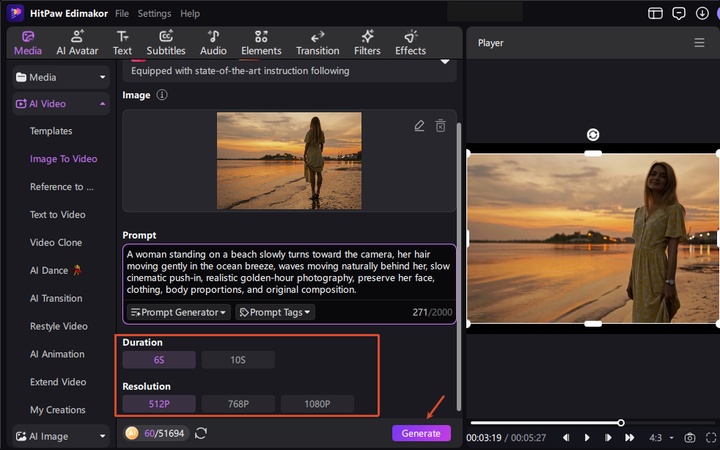
Task: Click inside the Prompt text field
Action: tap(289, 272)
